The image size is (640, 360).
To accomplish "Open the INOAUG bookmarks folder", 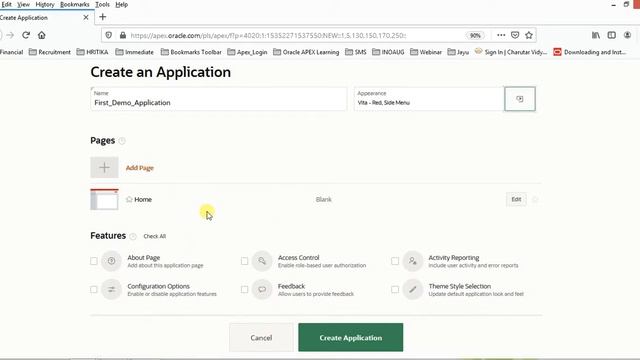I will tap(388, 52).
